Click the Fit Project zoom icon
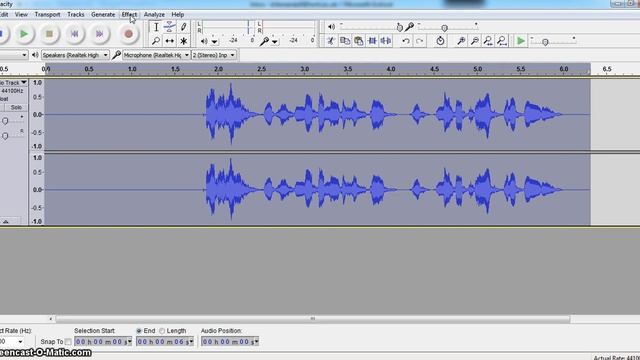Viewport: 640px width, 360px height. pos(502,41)
